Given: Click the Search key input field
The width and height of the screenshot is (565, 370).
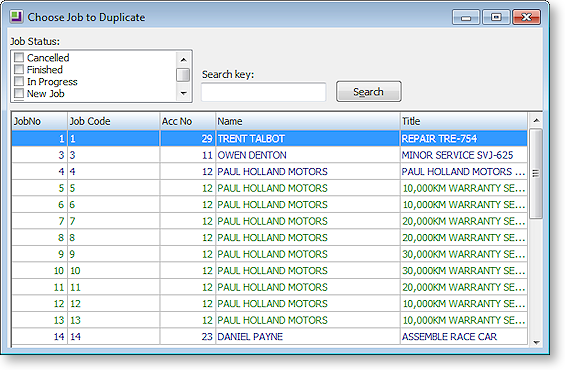Looking at the screenshot, I should pyautogui.click(x=263, y=92).
